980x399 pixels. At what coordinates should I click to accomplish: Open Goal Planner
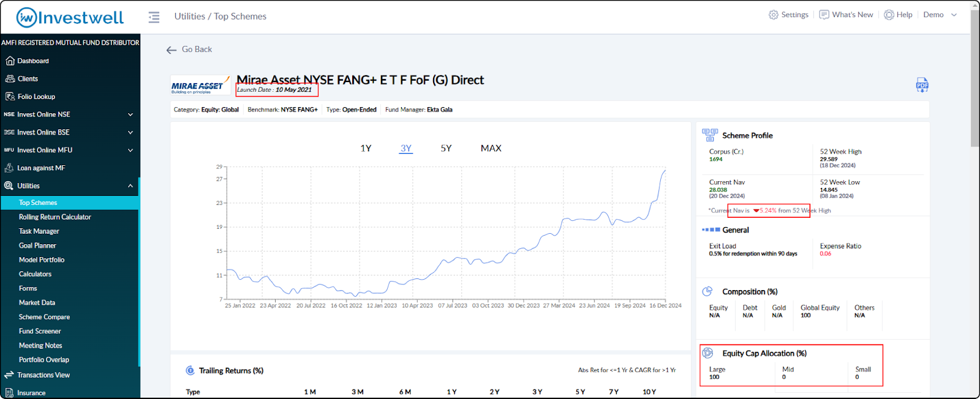tap(37, 245)
